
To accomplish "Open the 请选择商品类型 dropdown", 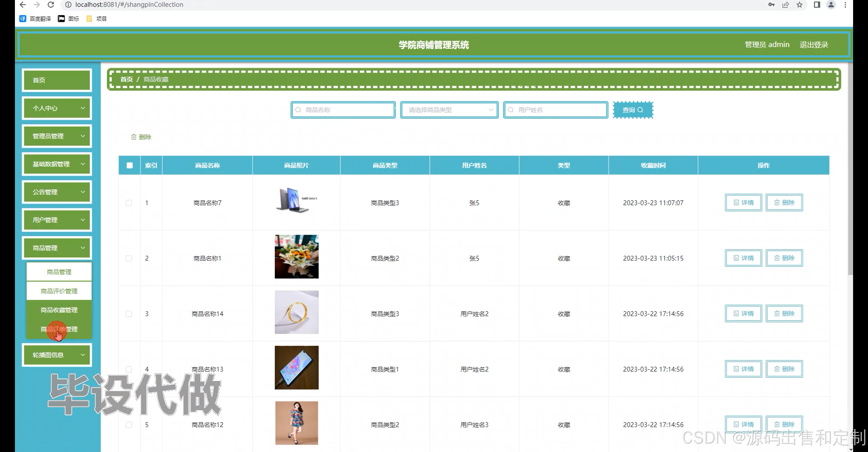I will pos(449,110).
